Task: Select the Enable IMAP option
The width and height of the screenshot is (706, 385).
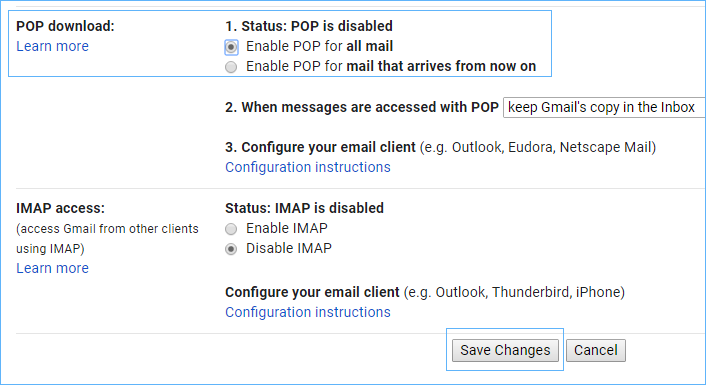Action: tap(231, 229)
